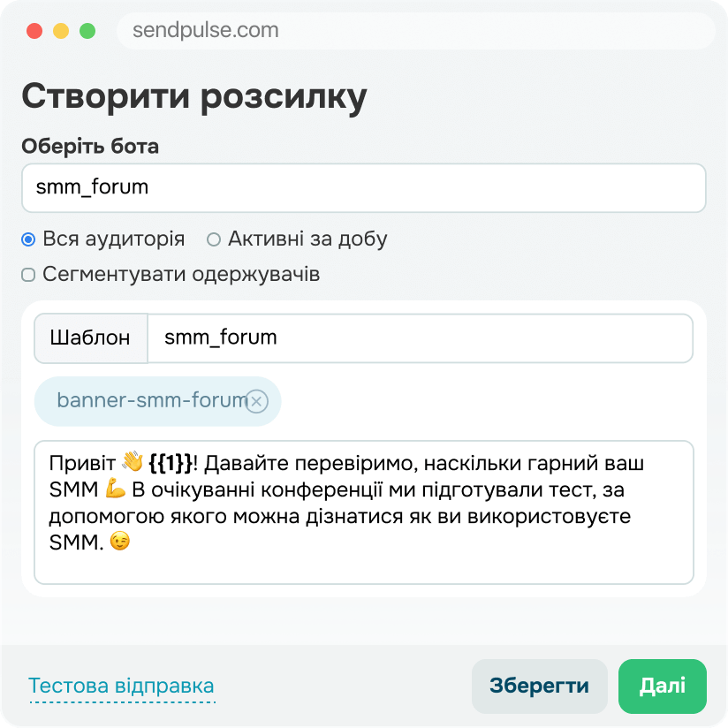
Task: Expand the "Оберіть бота" selection field
Action: [x=364, y=187]
